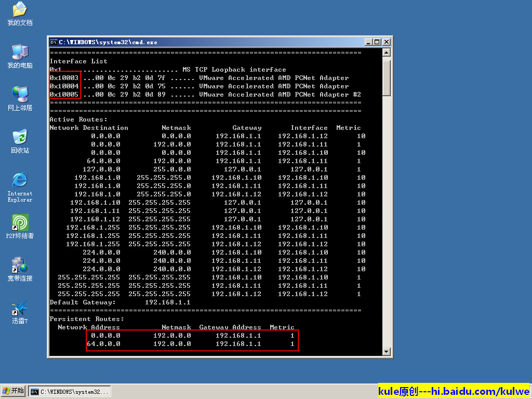Close the cmd.exe window
532x399 pixels.
click(386, 42)
